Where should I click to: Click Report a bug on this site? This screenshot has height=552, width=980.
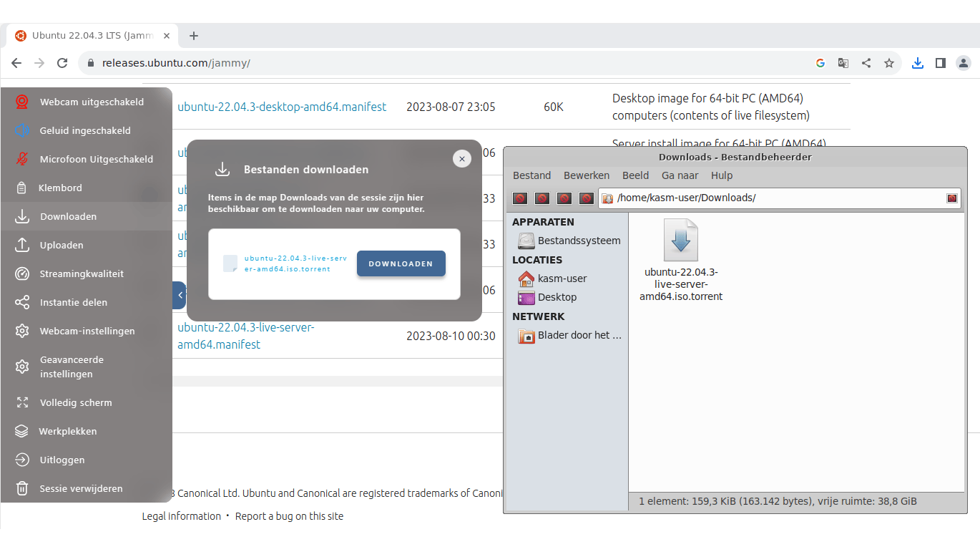[x=289, y=516]
